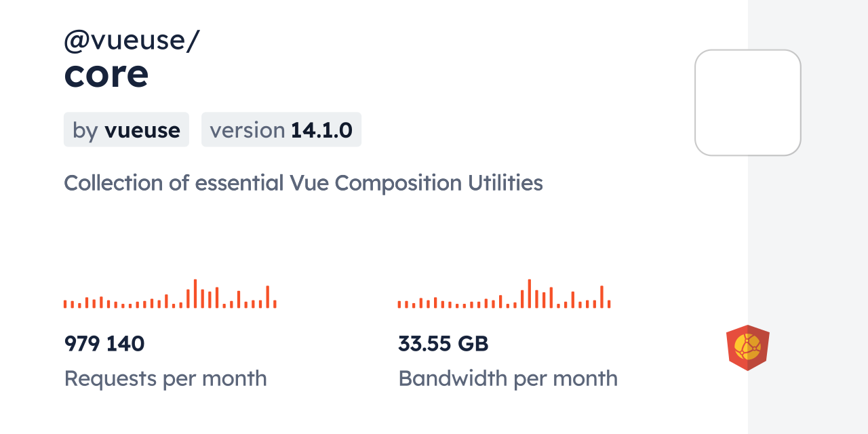
Task: Click the bandwidth sparkline chart
Action: (504, 295)
